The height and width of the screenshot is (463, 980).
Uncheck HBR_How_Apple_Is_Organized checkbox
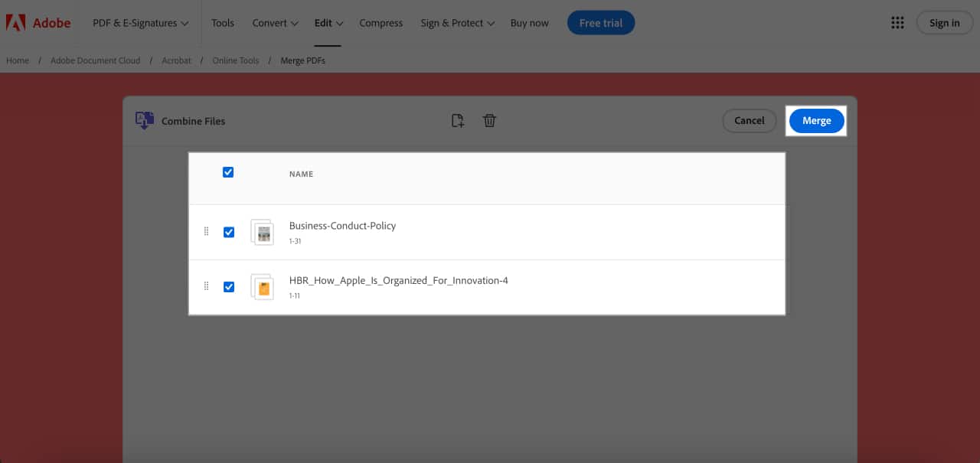click(x=229, y=287)
